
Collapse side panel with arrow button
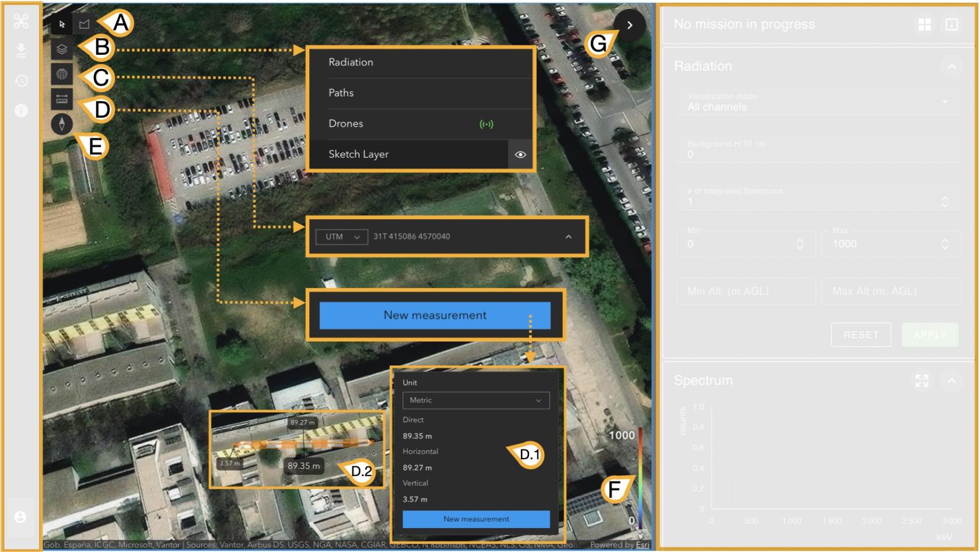coord(629,25)
